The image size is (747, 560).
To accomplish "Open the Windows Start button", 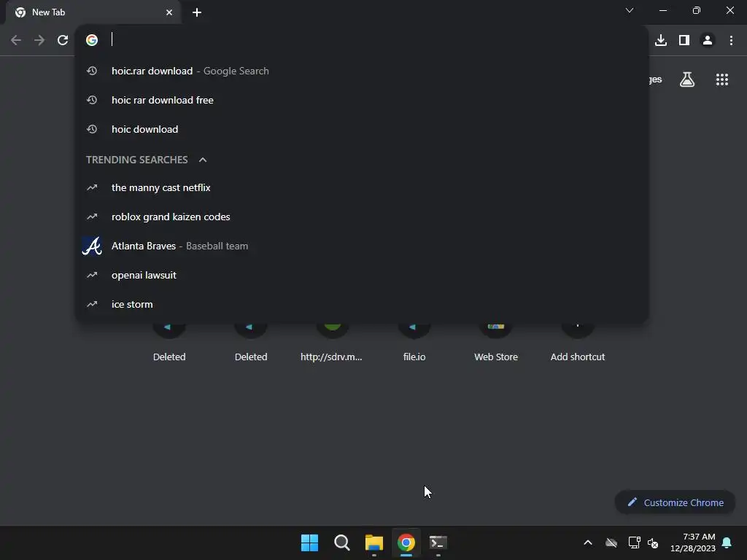I will [309, 542].
